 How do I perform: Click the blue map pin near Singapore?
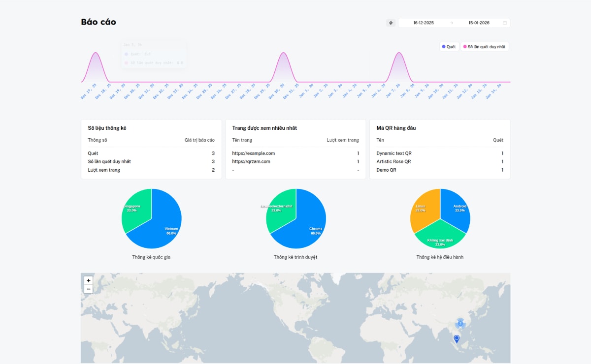[x=457, y=338]
